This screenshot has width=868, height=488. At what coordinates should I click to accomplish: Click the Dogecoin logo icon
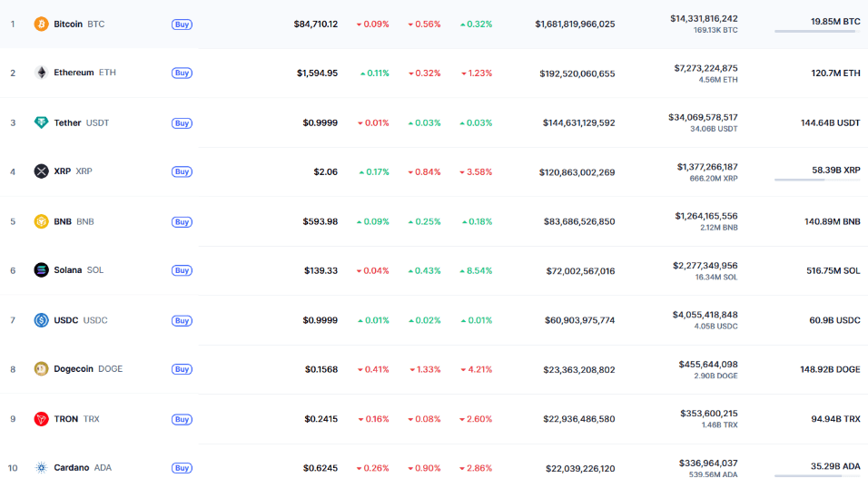pos(41,368)
